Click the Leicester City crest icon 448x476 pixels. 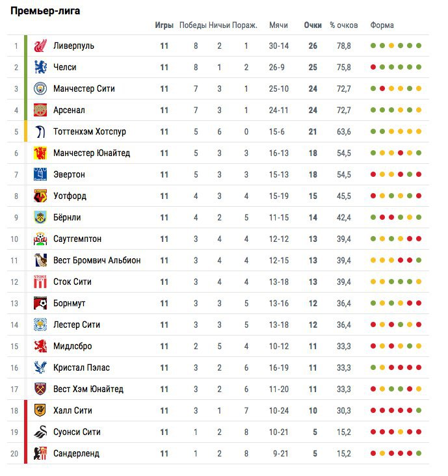tap(40, 324)
